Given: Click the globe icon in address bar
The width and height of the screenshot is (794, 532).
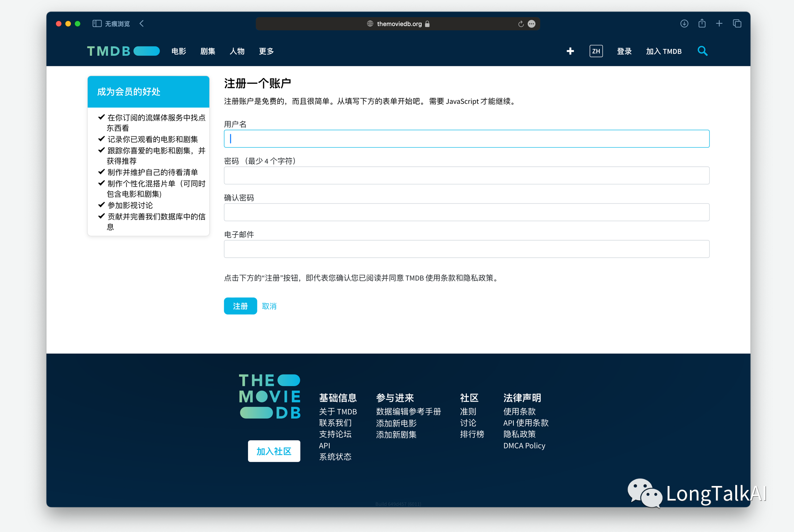Looking at the screenshot, I should coord(370,24).
